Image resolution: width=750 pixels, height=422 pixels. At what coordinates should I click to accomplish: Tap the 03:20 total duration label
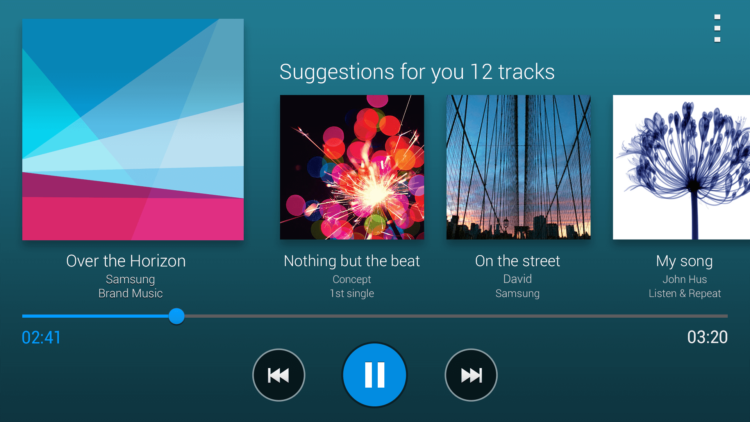click(x=707, y=337)
